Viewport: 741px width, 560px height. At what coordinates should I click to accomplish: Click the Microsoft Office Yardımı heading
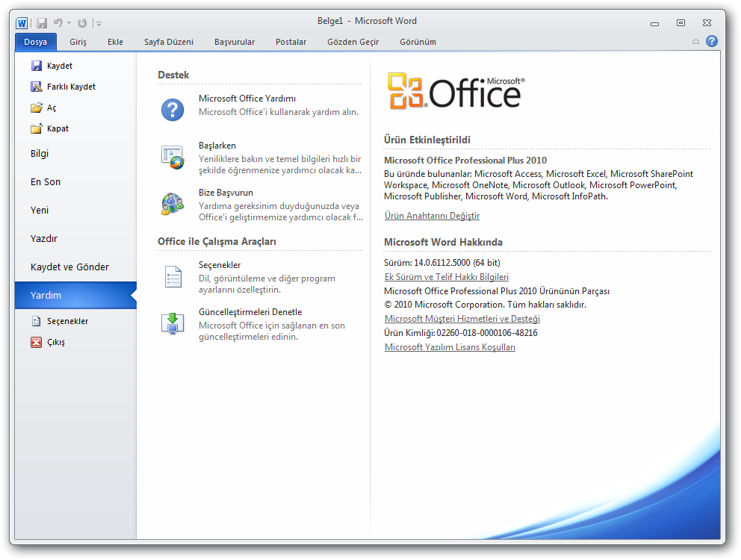pyautogui.click(x=247, y=99)
